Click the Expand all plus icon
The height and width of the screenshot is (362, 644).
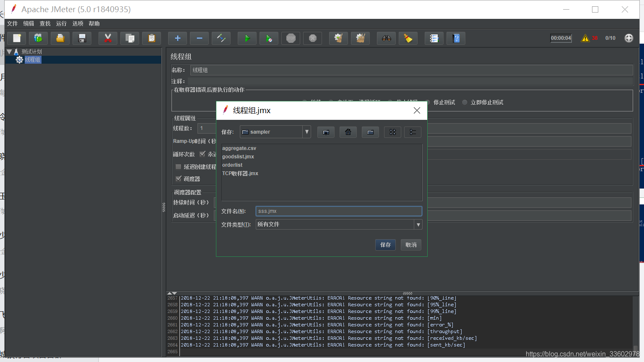point(178,38)
